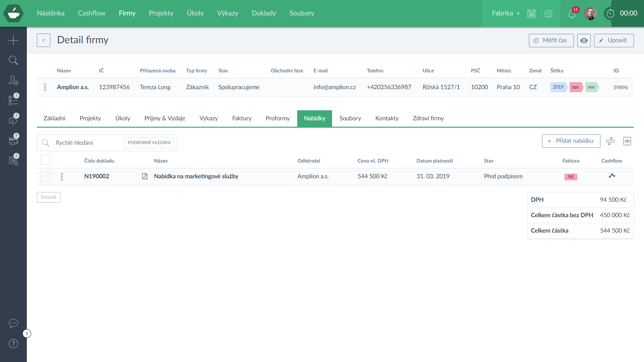Viewport: 644px width, 362px height.
Task: Expand the collapsed left sidebar arrow
Action: coord(27,334)
